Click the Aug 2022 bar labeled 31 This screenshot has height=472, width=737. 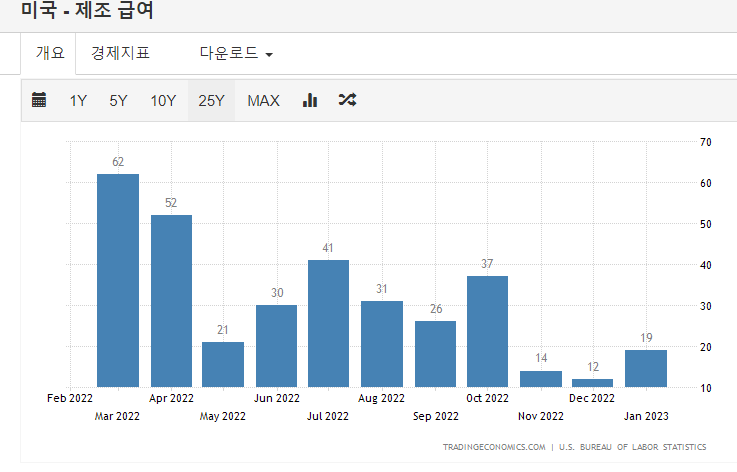pos(382,344)
